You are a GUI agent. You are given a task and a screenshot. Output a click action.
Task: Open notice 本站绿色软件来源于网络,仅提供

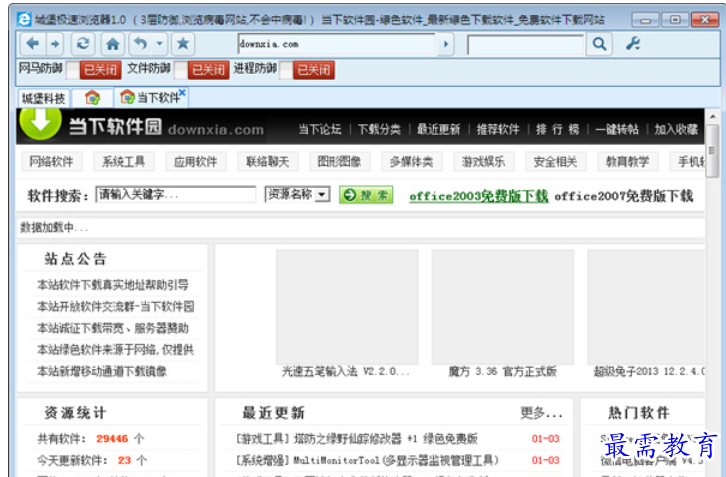[116, 350]
